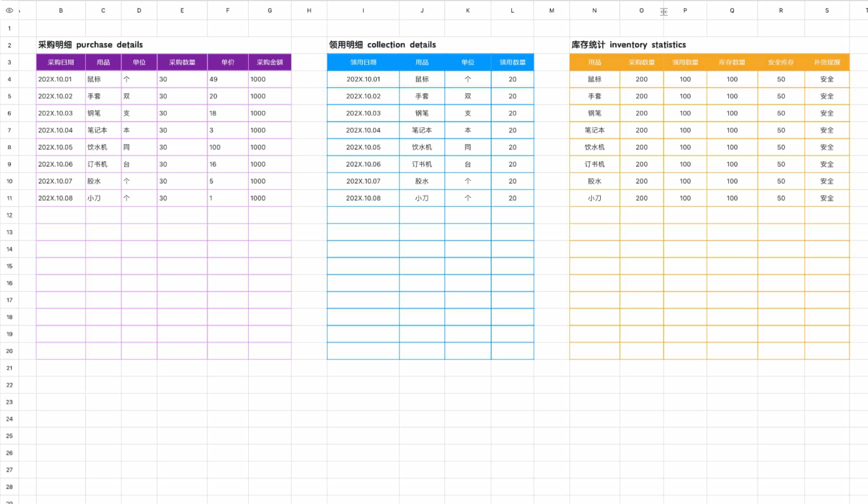Select collection quantity 20 for 手套
The height and width of the screenshot is (504, 868).
[512, 96]
